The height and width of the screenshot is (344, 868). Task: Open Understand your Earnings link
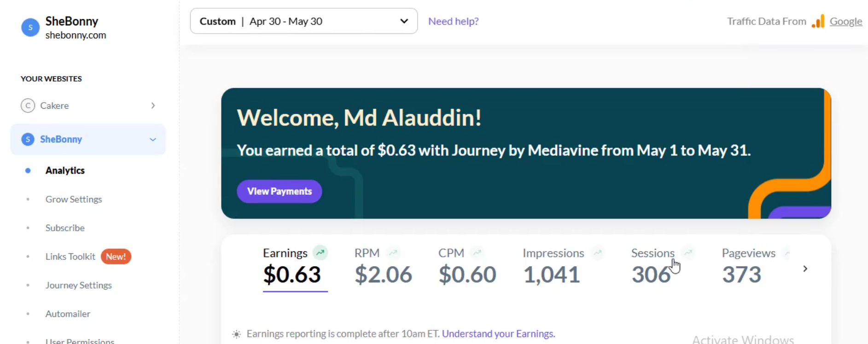point(499,333)
